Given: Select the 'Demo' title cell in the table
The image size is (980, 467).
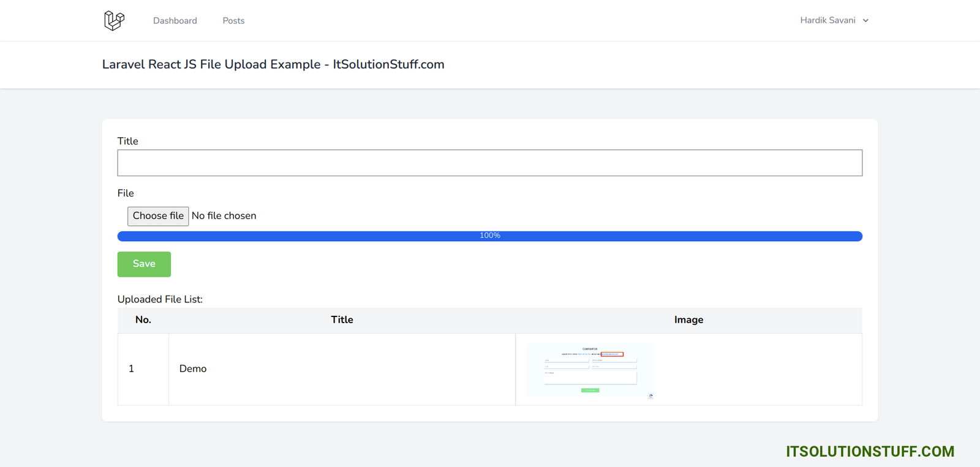Looking at the screenshot, I should [x=193, y=369].
